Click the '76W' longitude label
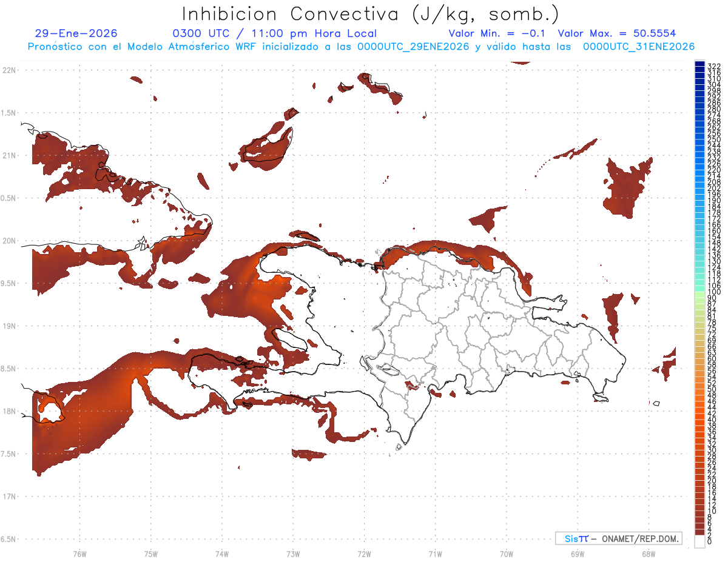 click(x=79, y=554)
